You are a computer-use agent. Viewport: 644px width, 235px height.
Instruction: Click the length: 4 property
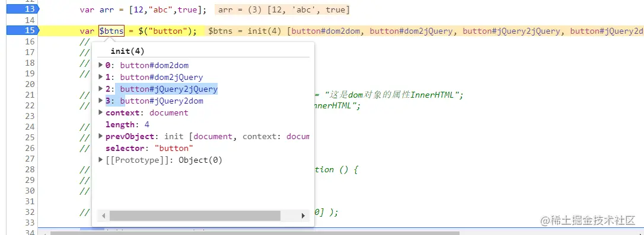tap(127, 125)
